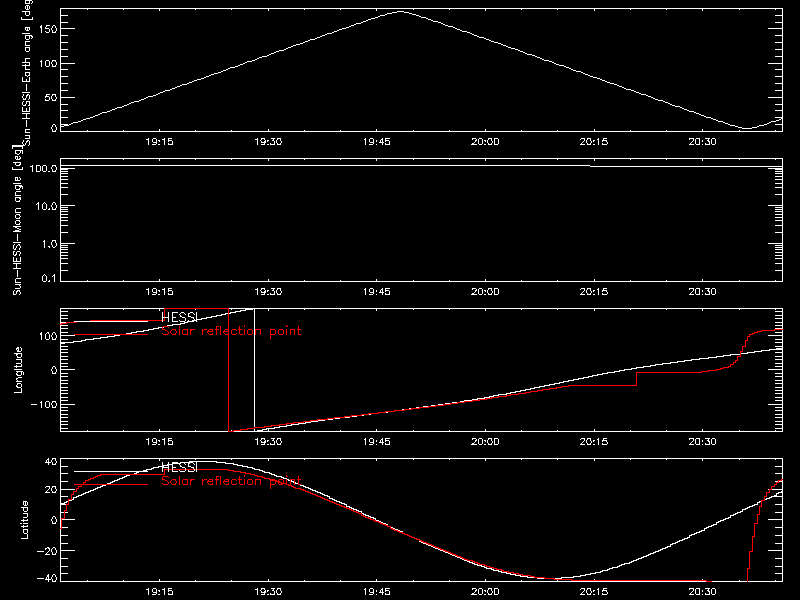Click the 20:00 time label under Latitude plot

[x=485, y=592]
